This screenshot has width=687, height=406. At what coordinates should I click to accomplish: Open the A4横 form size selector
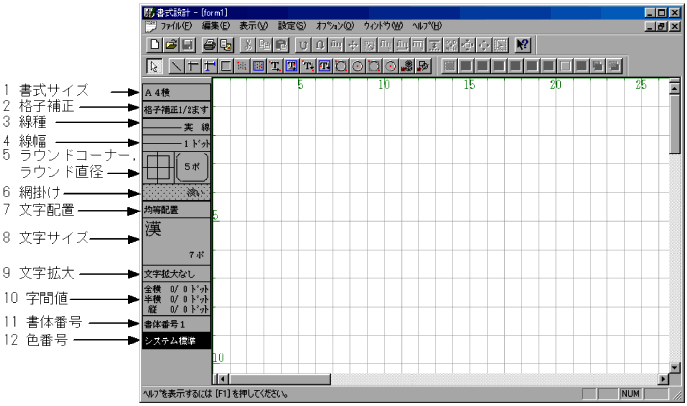tap(176, 92)
